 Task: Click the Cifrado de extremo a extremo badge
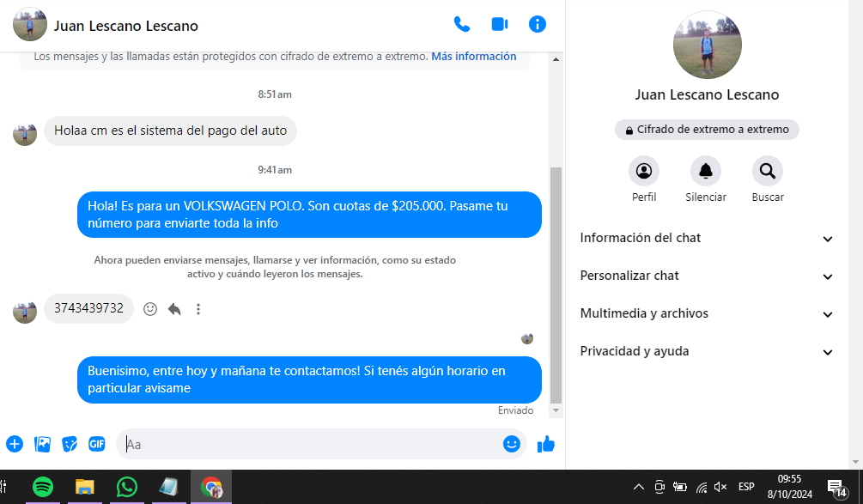pos(707,130)
